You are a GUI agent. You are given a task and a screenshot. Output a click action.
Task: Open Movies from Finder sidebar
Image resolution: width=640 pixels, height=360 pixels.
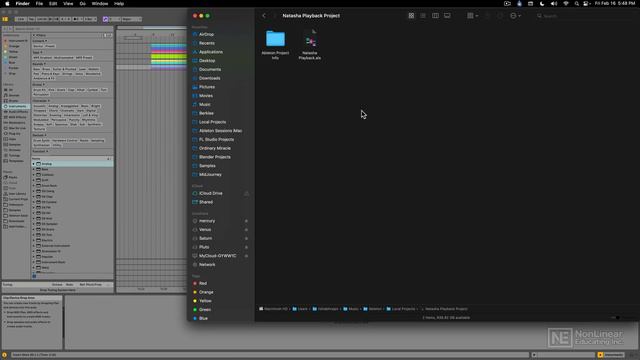(x=206, y=96)
